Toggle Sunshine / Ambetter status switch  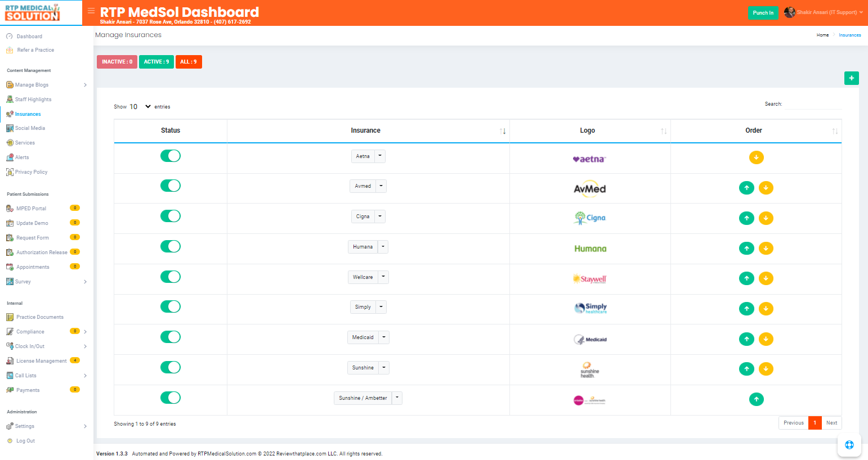tap(171, 398)
